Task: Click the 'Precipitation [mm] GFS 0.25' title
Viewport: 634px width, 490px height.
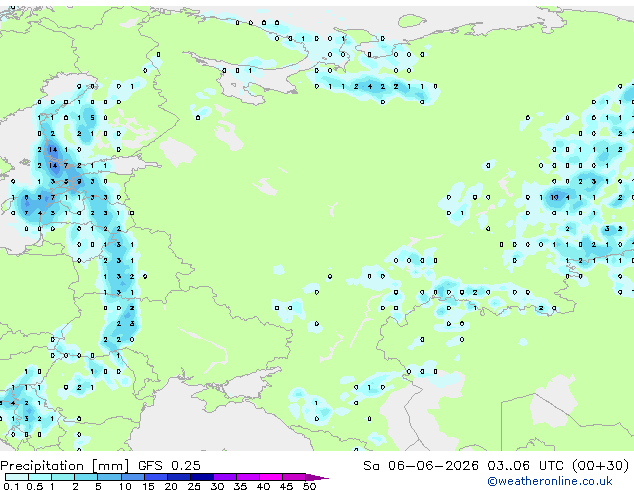Action: [100, 466]
